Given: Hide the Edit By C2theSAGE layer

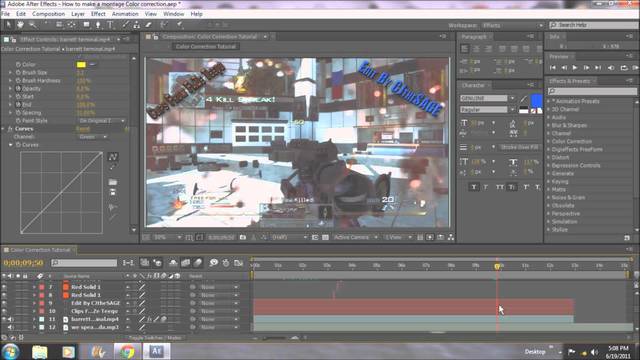Looking at the screenshot, I should click(x=4, y=303).
